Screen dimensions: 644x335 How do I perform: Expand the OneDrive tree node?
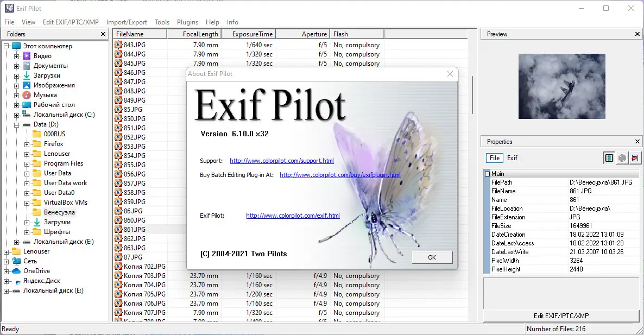[x=7, y=271]
